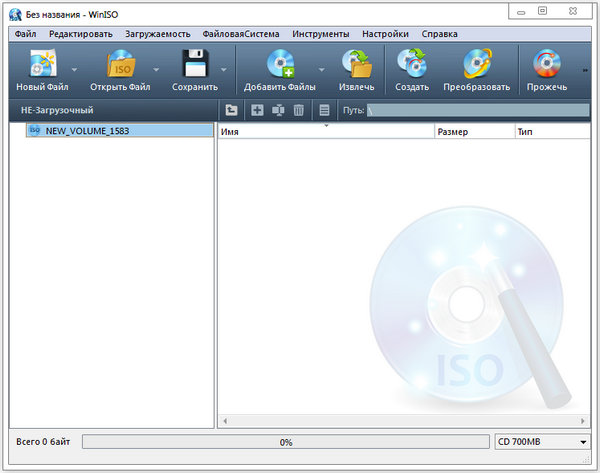Click the Добавить Файлы icon
This screenshot has width=600, height=473.
[278, 64]
